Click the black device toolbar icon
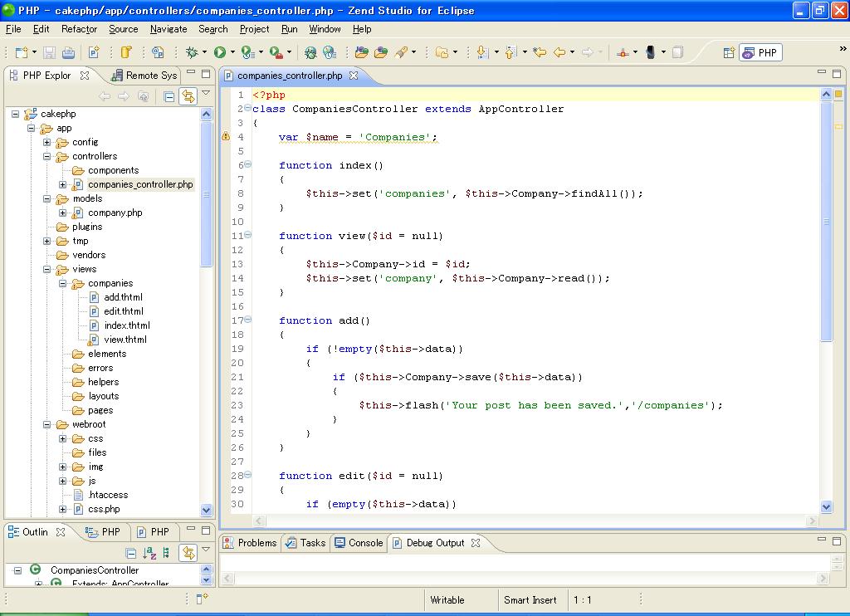The width and height of the screenshot is (850, 616). coord(651,52)
